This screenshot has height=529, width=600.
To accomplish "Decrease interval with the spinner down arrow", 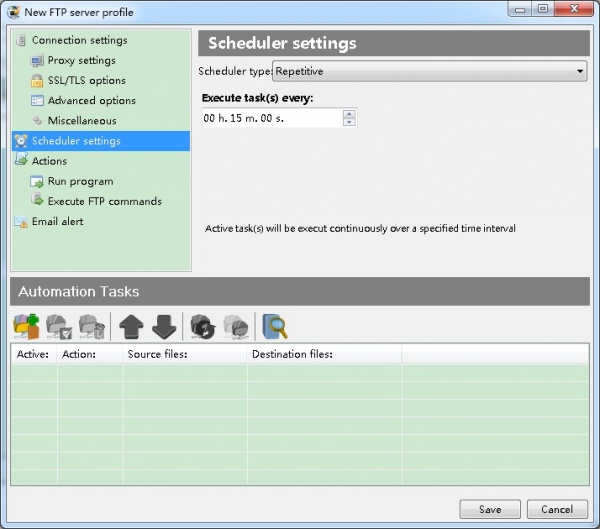I will point(349,122).
